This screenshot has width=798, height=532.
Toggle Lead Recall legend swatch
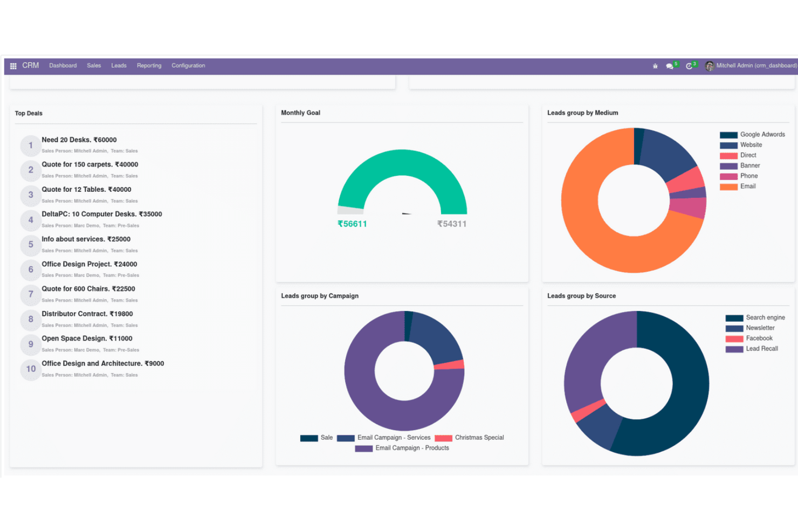click(x=734, y=349)
